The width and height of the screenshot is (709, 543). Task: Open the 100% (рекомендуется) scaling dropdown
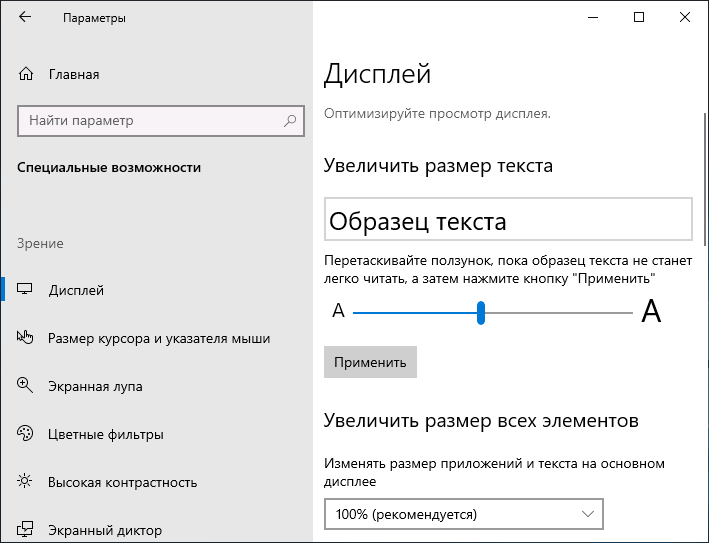(x=464, y=514)
